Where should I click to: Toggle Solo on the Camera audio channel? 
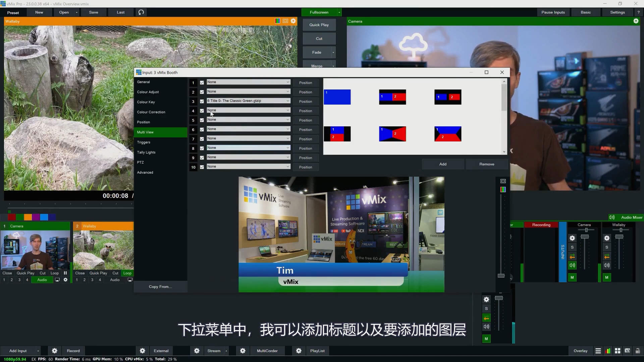point(573,247)
